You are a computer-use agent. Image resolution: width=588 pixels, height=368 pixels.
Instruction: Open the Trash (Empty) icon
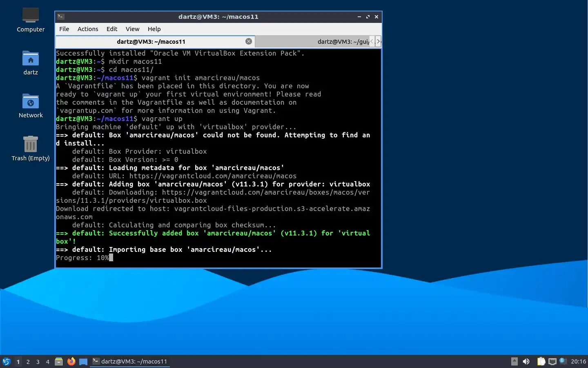[31, 149]
